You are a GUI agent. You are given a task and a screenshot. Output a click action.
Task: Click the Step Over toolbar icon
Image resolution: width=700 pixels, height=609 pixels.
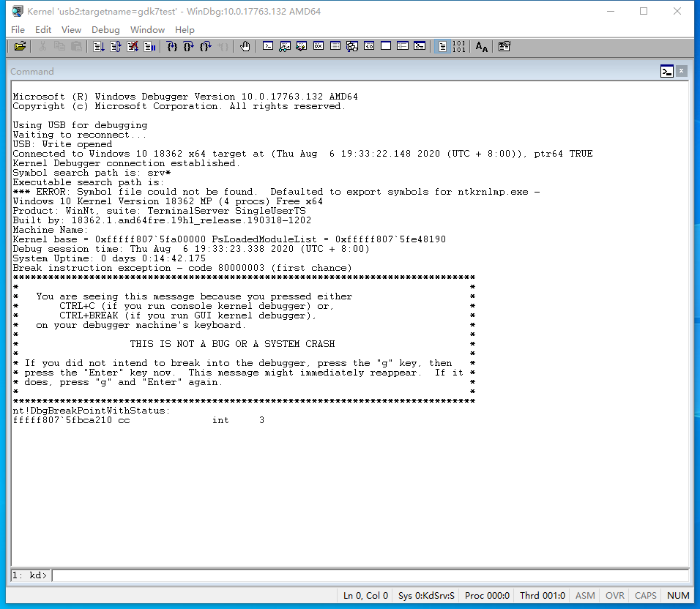point(189,46)
